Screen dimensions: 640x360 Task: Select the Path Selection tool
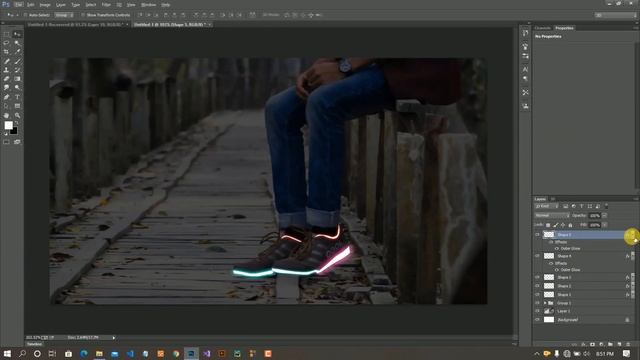(x=7, y=106)
